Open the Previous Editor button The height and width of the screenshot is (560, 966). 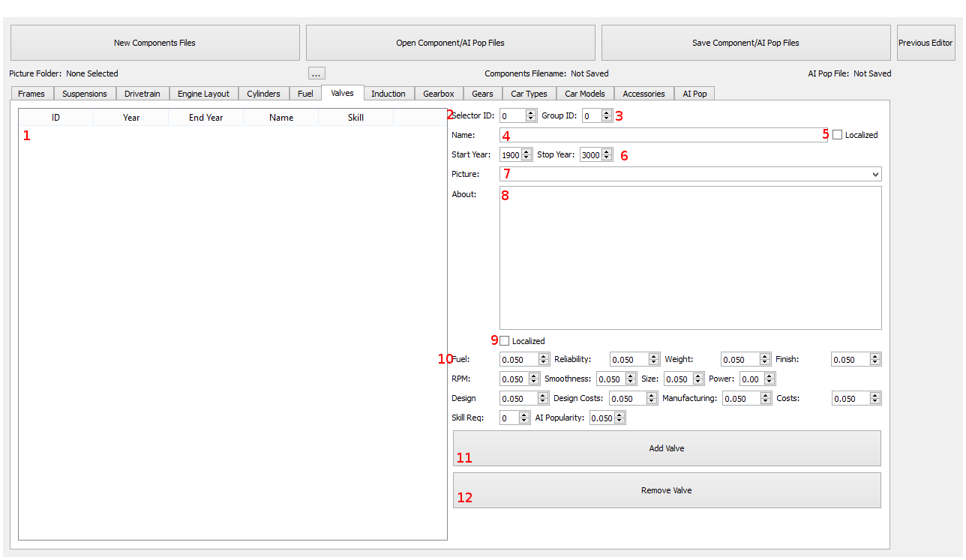925,43
